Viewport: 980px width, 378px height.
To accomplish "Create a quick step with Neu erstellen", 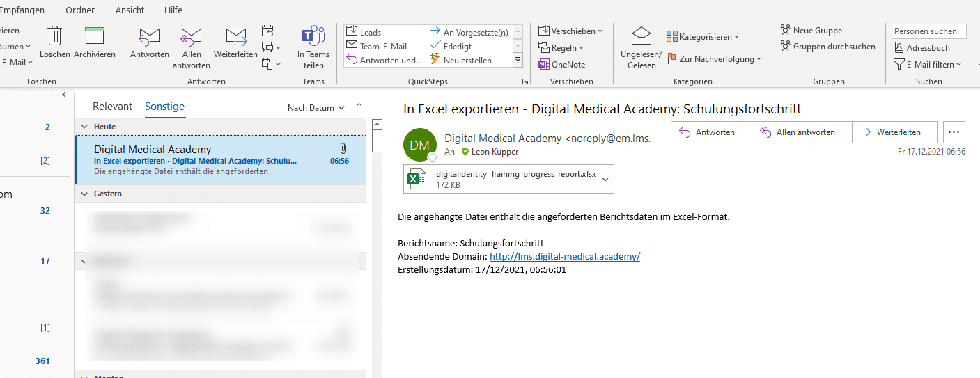I will (x=460, y=60).
